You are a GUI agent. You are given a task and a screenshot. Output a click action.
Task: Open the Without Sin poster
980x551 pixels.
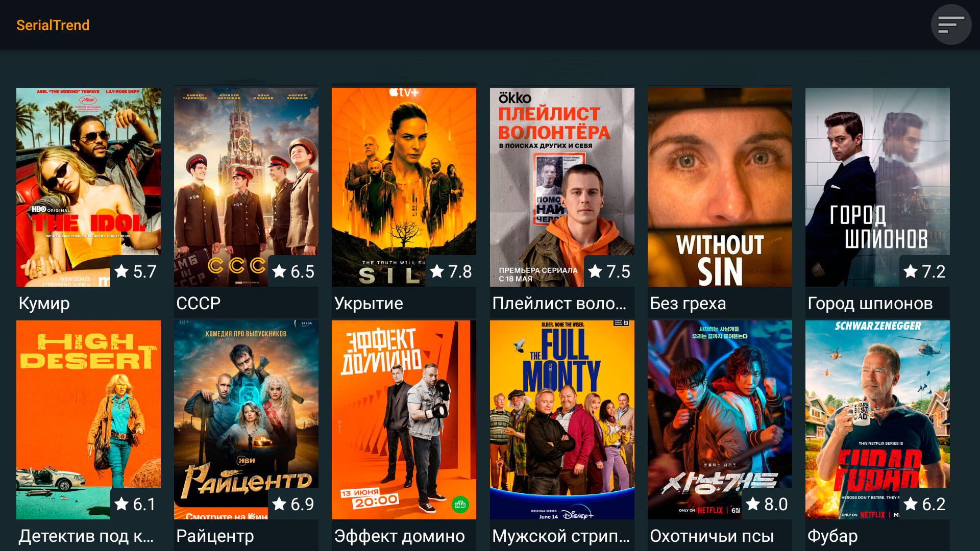pyautogui.click(x=720, y=187)
